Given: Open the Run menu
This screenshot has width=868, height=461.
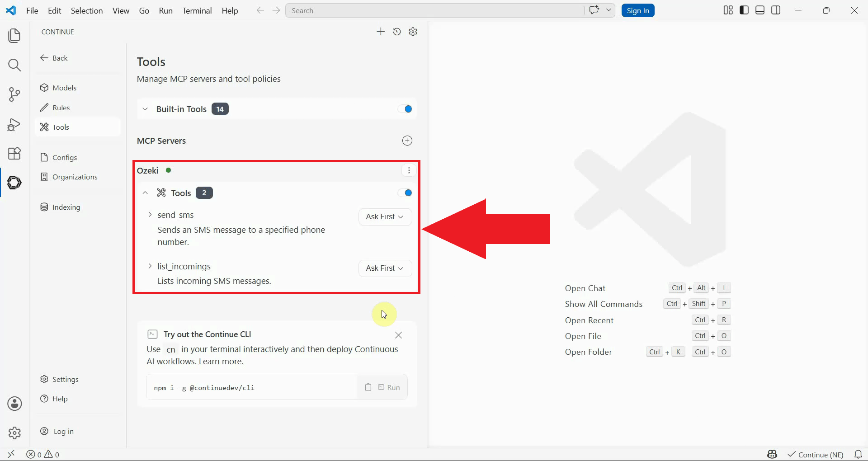Looking at the screenshot, I should click(x=166, y=10).
